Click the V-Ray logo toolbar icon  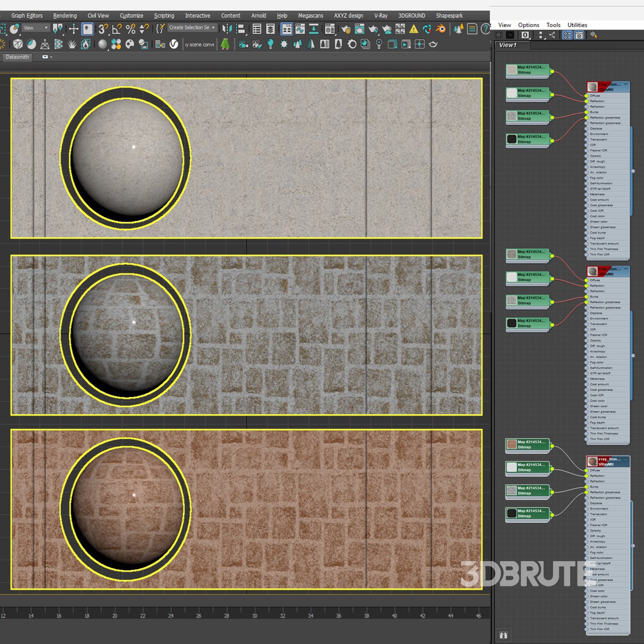173,44
